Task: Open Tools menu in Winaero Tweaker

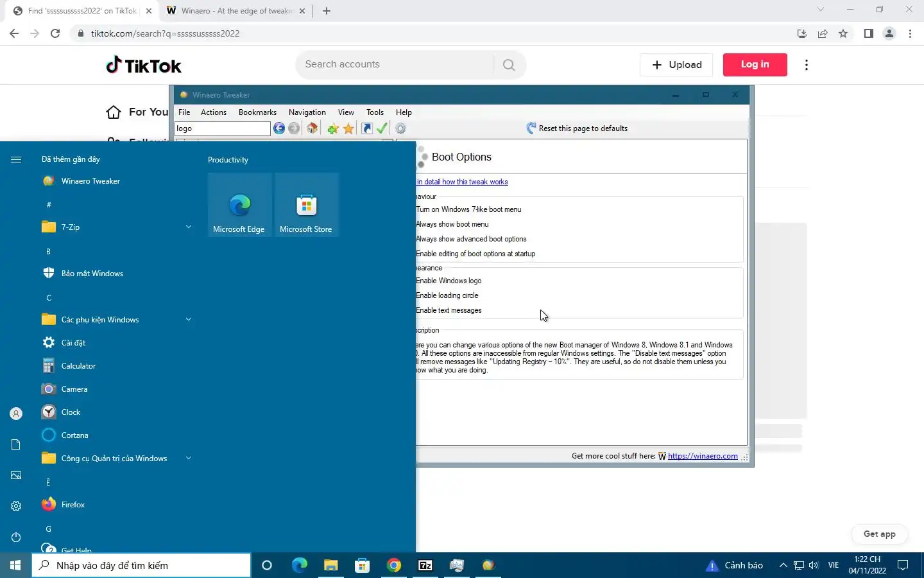Action: pyautogui.click(x=375, y=112)
